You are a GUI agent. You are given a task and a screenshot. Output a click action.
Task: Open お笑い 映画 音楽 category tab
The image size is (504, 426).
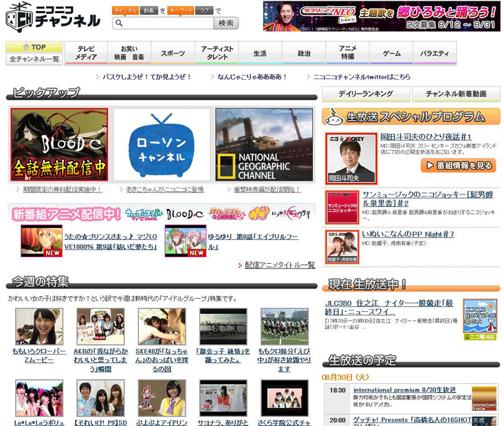[x=129, y=53]
